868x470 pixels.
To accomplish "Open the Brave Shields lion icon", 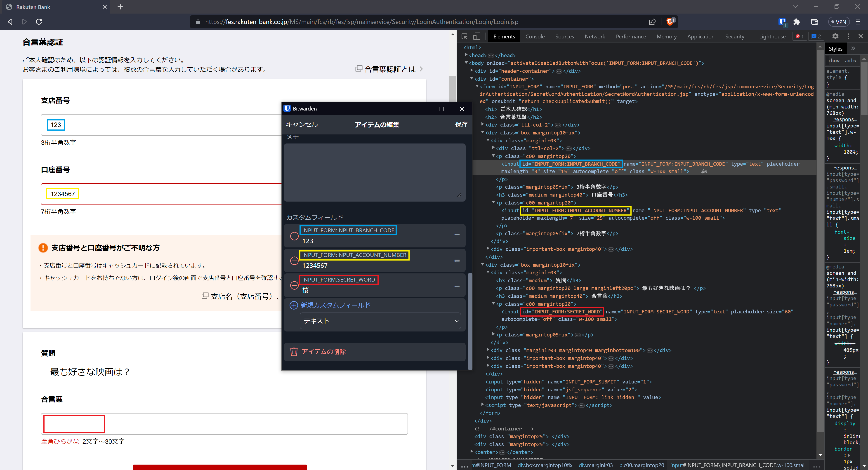I will click(670, 21).
